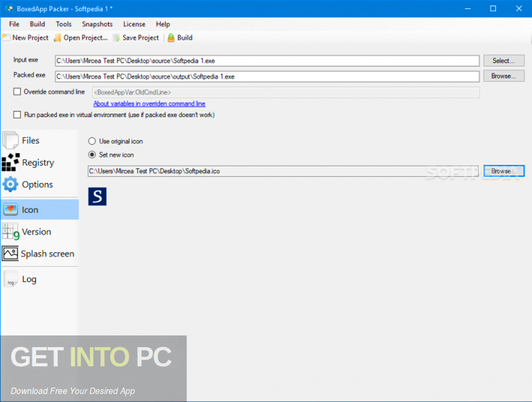This screenshot has width=532, height=402.
Task: Click the toolbar Build label
Action: point(185,38)
